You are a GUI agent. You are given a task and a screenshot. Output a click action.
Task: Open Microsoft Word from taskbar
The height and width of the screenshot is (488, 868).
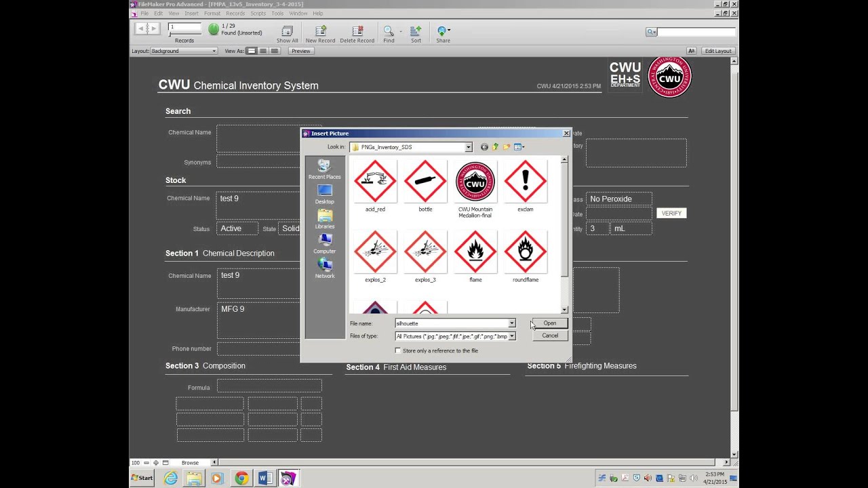265,479
